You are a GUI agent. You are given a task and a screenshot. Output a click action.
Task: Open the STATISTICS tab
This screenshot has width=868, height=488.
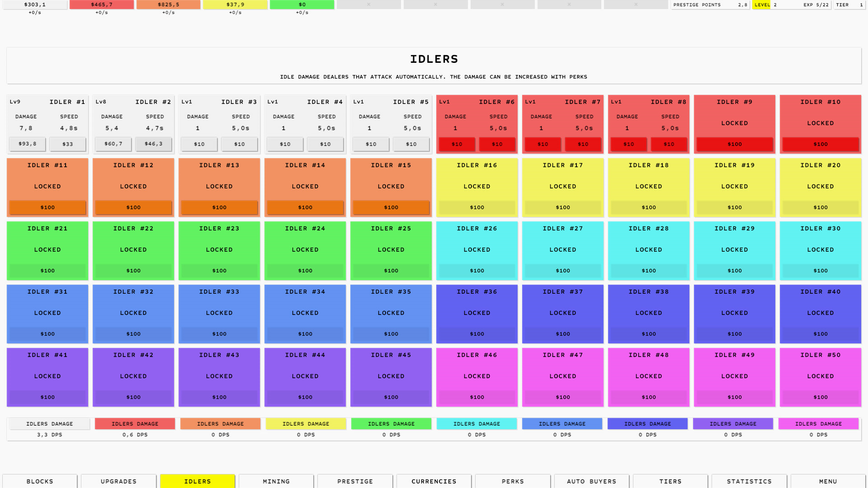pyautogui.click(x=749, y=481)
